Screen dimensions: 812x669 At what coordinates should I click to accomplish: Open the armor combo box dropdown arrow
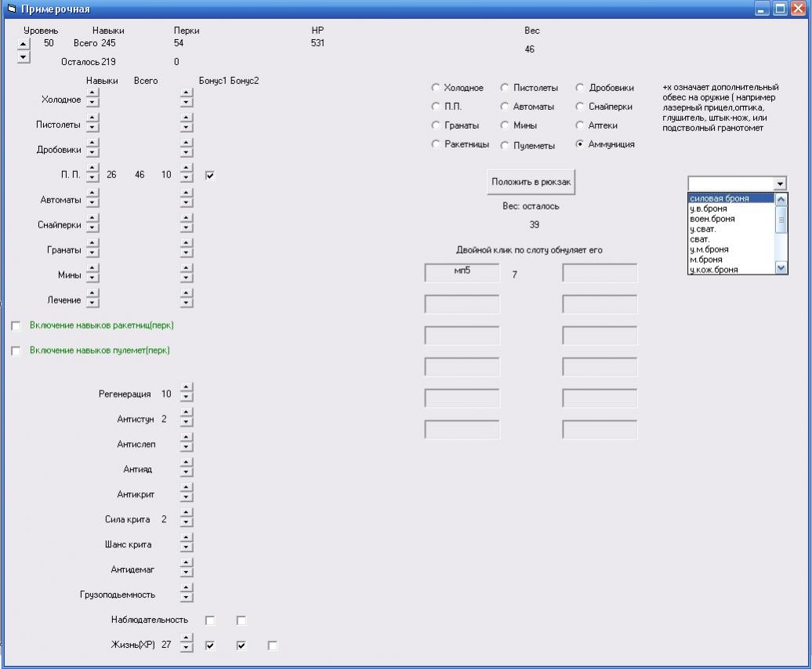click(779, 184)
